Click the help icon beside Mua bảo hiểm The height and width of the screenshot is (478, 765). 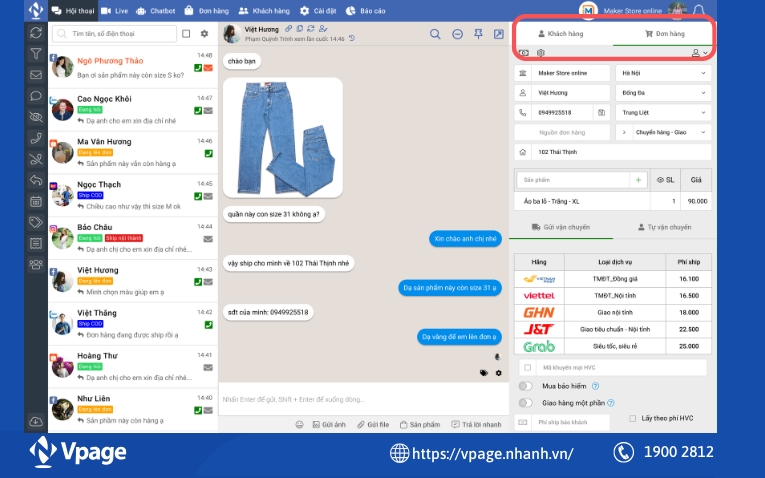pyautogui.click(x=595, y=386)
